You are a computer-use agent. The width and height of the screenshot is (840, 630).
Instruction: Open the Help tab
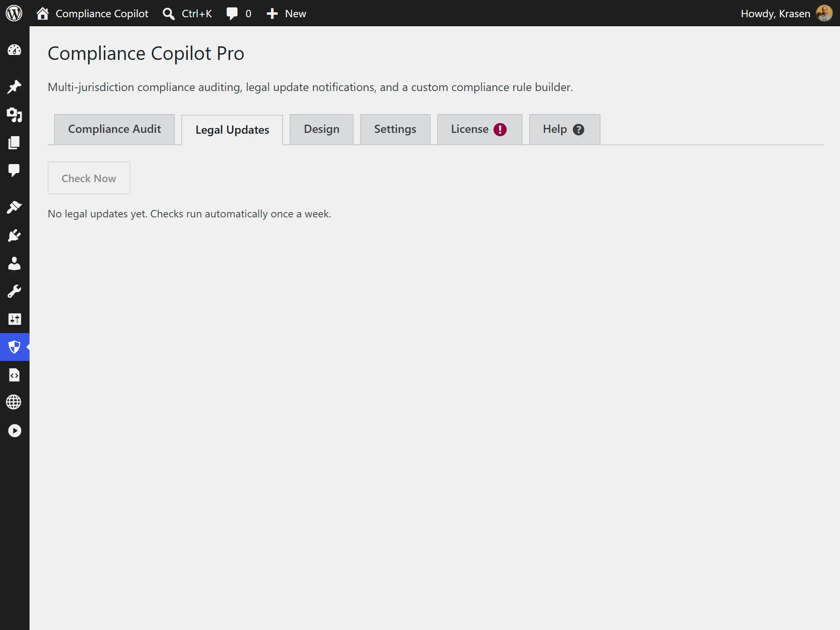(565, 129)
